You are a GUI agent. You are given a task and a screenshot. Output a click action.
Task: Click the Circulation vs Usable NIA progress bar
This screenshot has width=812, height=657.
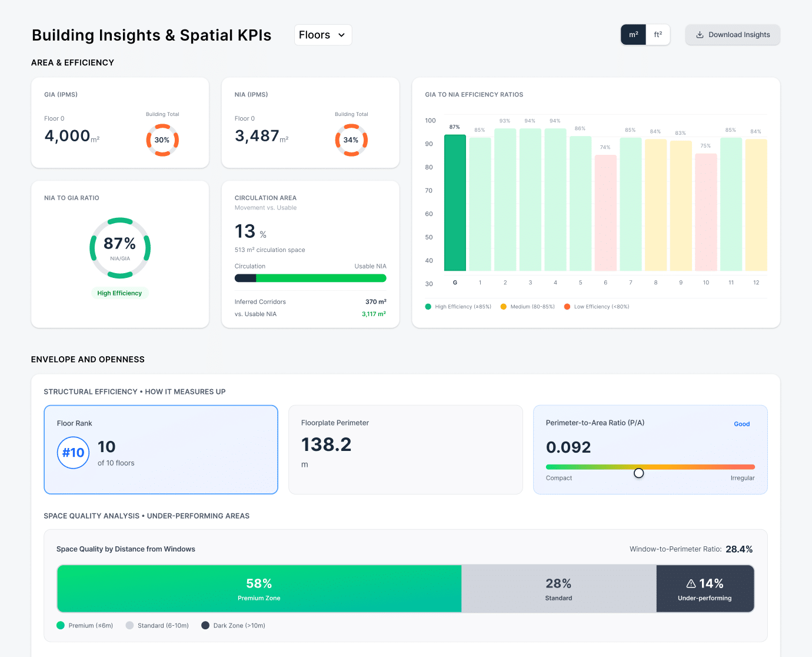[311, 278]
